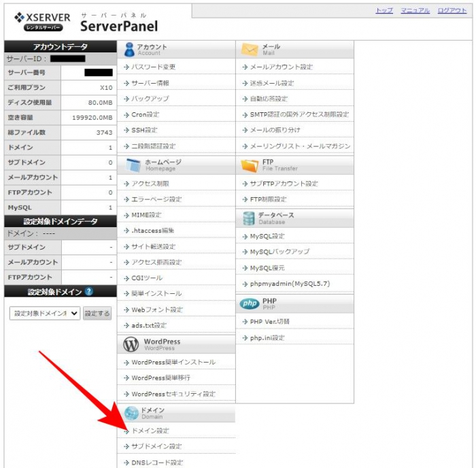Open WordPress簡単移行
Image resolution: width=476 pixels, height=468 pixels.
(x=160, y=378)
